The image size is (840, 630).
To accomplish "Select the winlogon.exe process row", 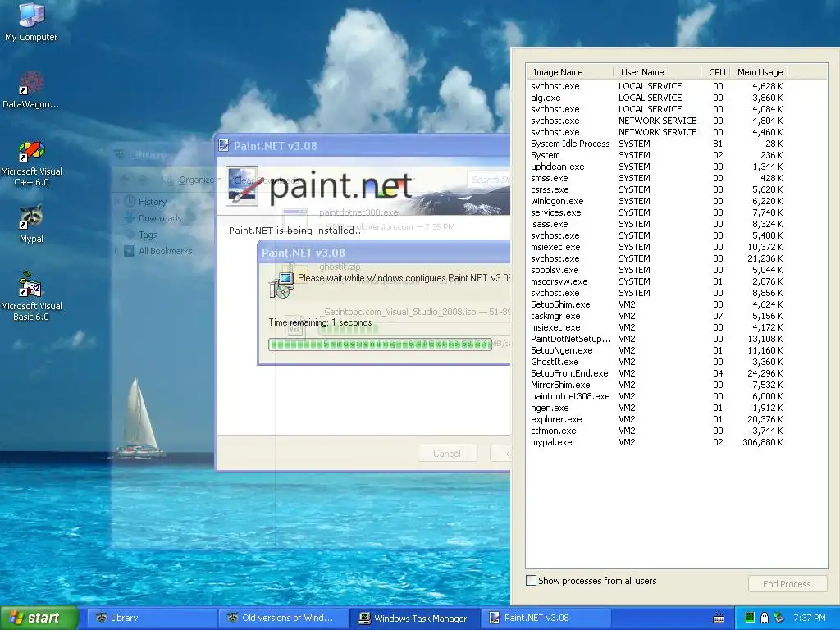I will 657,201.
